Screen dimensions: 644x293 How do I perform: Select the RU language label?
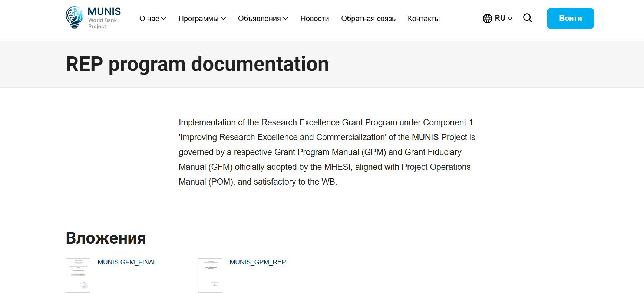(500, 18)
